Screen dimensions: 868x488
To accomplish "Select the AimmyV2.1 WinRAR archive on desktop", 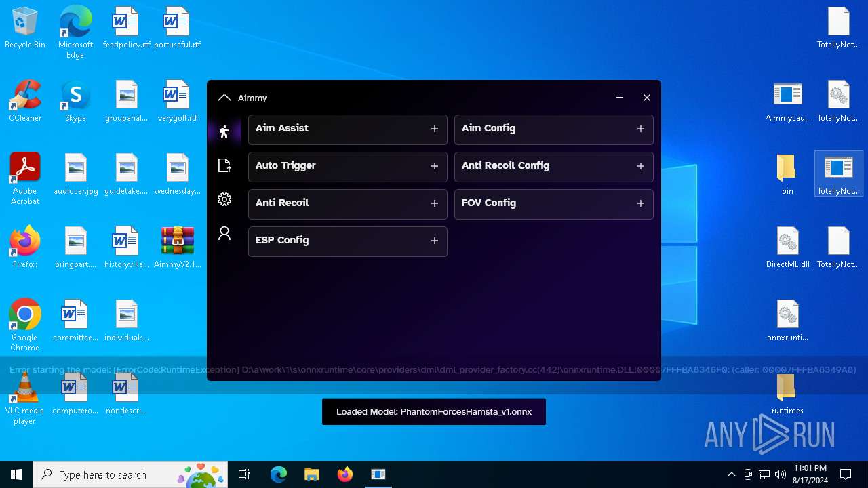I will [x=177, y=248].
